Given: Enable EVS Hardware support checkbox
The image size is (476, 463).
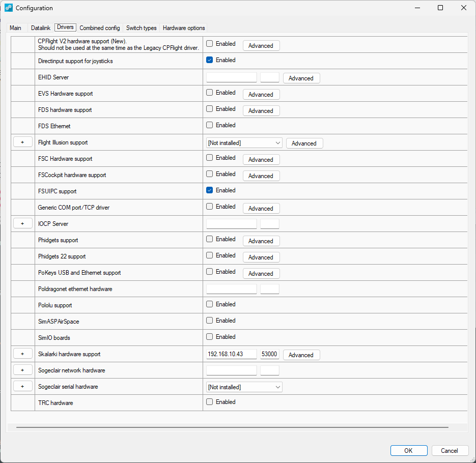Looking at the screenshot, I should (209, 93).
